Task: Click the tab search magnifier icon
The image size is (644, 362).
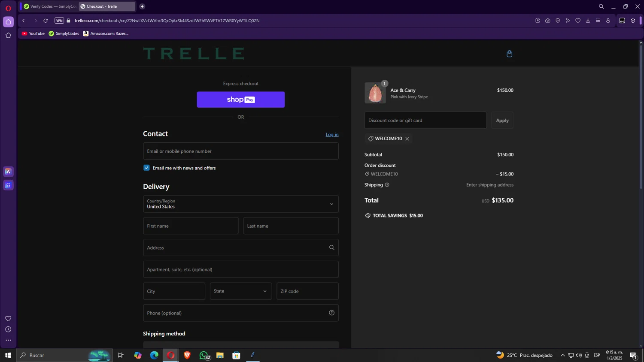Action: coord(601,6)
